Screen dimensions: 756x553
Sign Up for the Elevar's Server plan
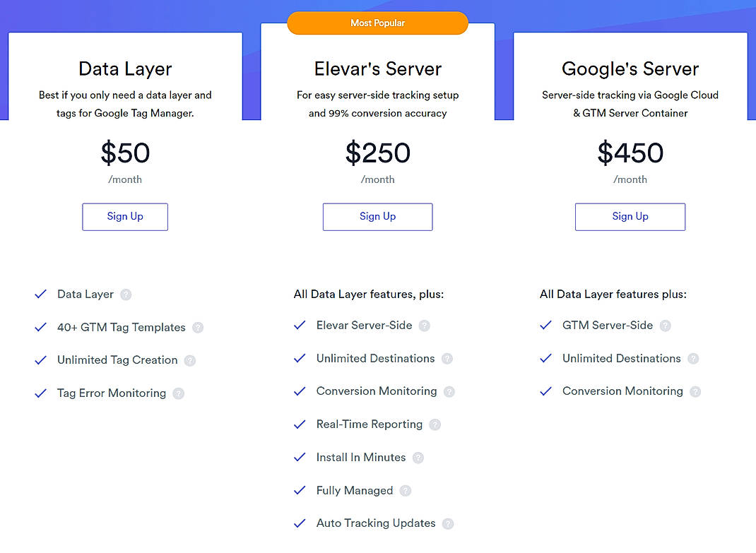[x=377, y=217]
